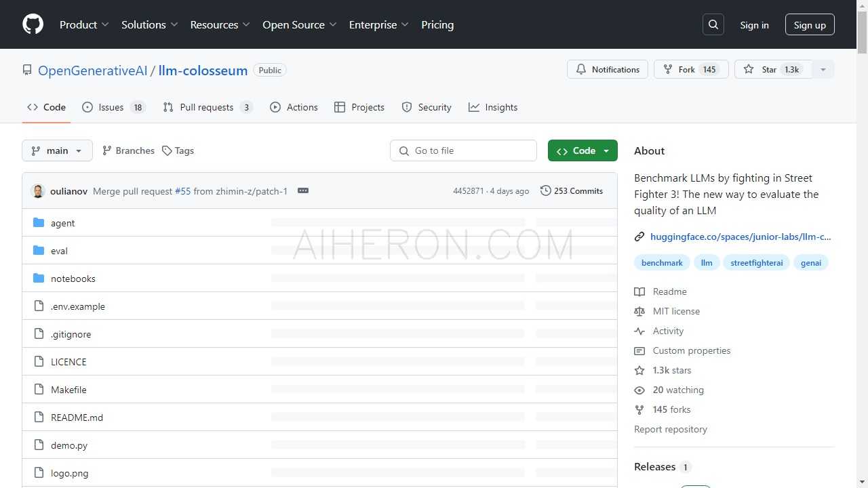
Task: Click the star icon beside 1.3k stars
Action: click(639, 370)
